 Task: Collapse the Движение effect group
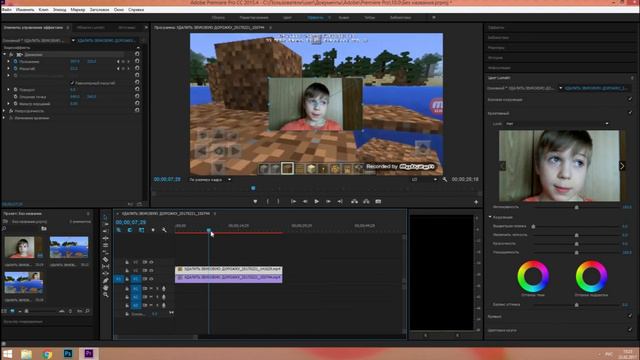point(4,54)
